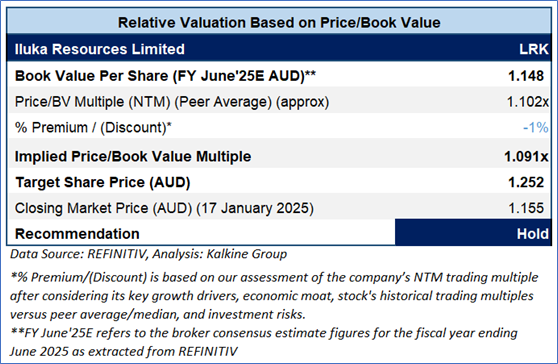Click the Data Source REFINITIV line
This screenshot has width=558, height=364.
point(148,254)
